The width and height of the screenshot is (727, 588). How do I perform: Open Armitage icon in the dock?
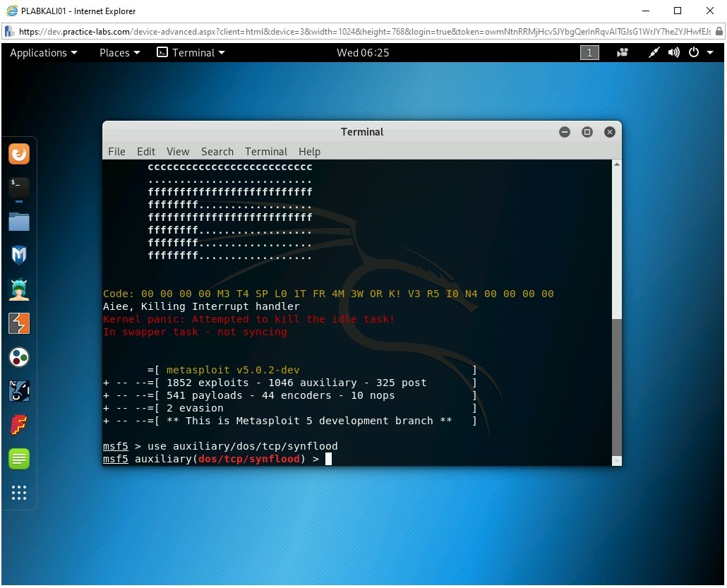click(19, 289)
